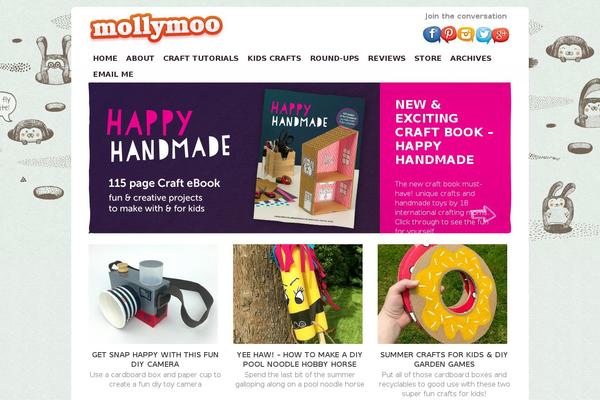This screenshot has width=600, height=400.
Task: Open the Twitter social icon
Action: tap(483, 34)
